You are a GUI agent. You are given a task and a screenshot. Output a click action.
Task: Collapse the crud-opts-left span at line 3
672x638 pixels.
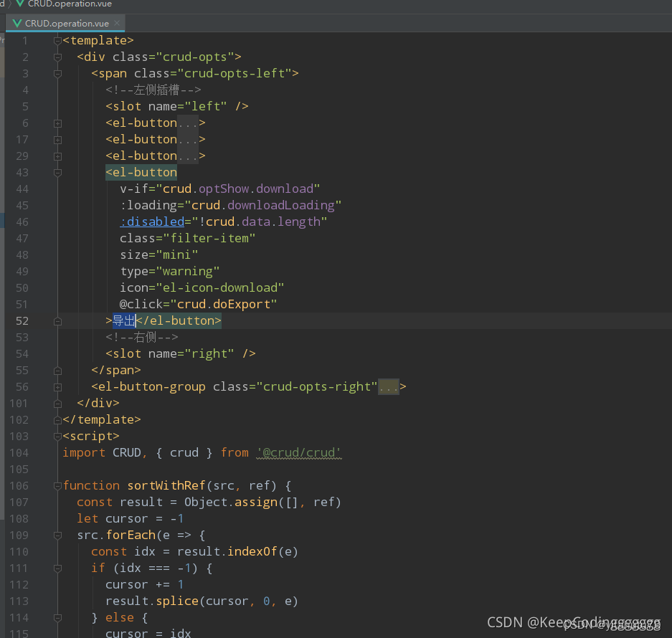tap(57, 74)
